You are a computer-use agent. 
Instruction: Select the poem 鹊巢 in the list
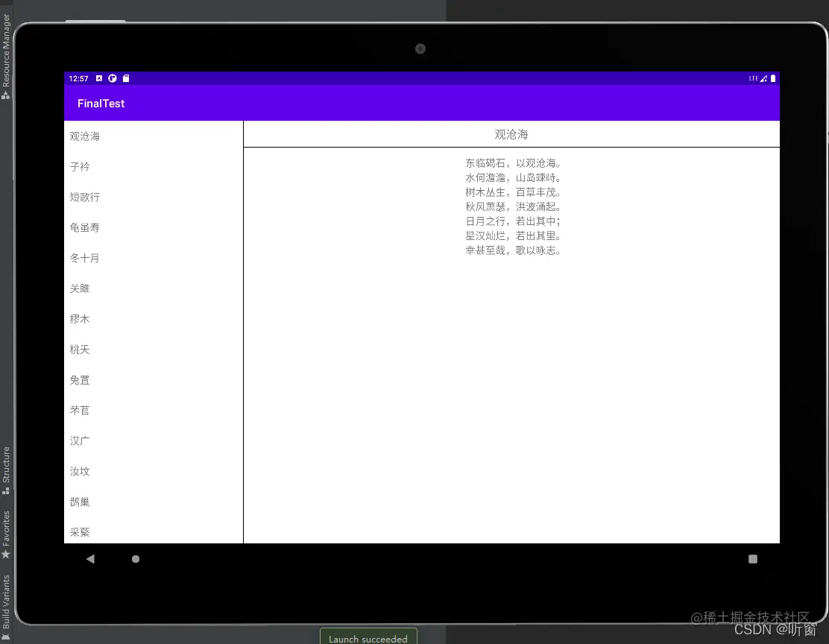tap(154, 502)
